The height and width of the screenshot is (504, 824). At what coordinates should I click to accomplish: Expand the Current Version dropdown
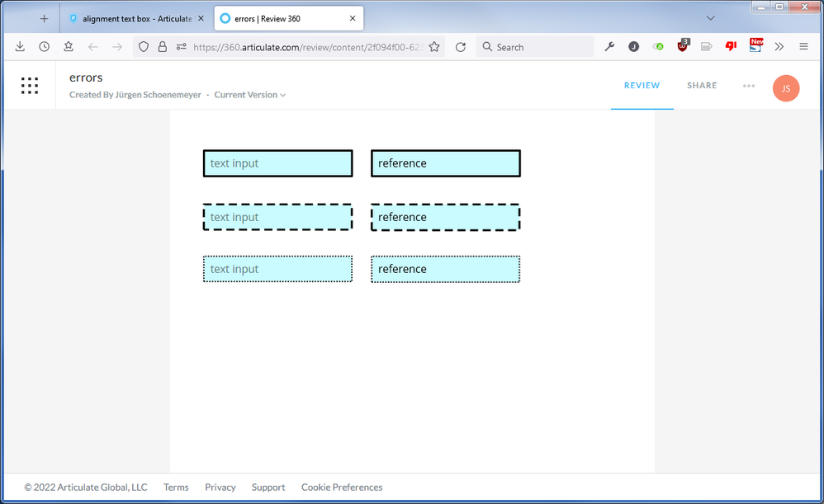(249, 95)
